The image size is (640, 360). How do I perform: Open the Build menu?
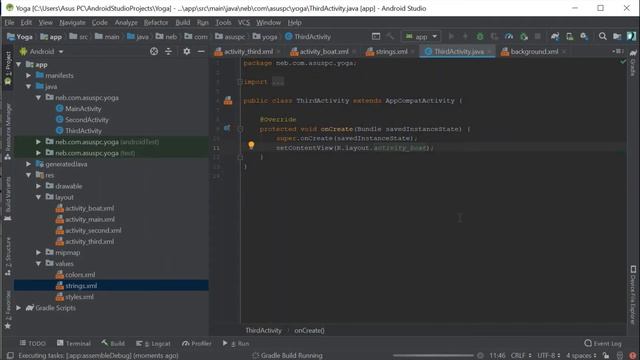pos(183,22)
